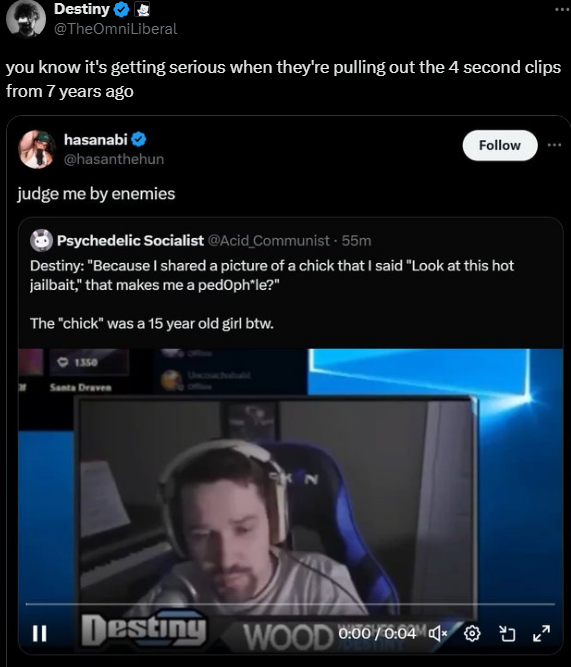Image resolution: width=571 pixels, height=667 pixels.
Task: Visit @Acid_Communist profile handle
Action: coord(268,241)
